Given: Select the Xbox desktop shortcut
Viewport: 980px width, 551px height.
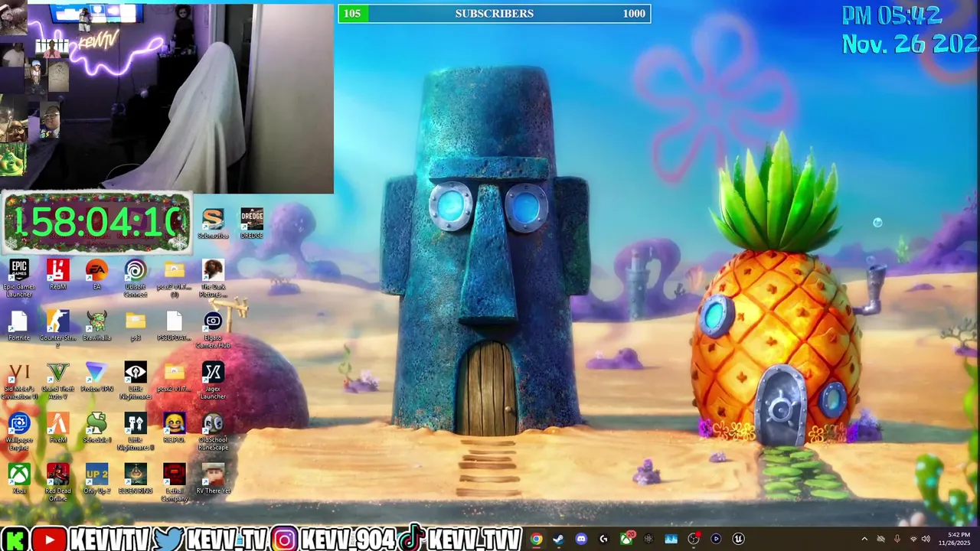Looking at the screenshot, I should point(19,479).
